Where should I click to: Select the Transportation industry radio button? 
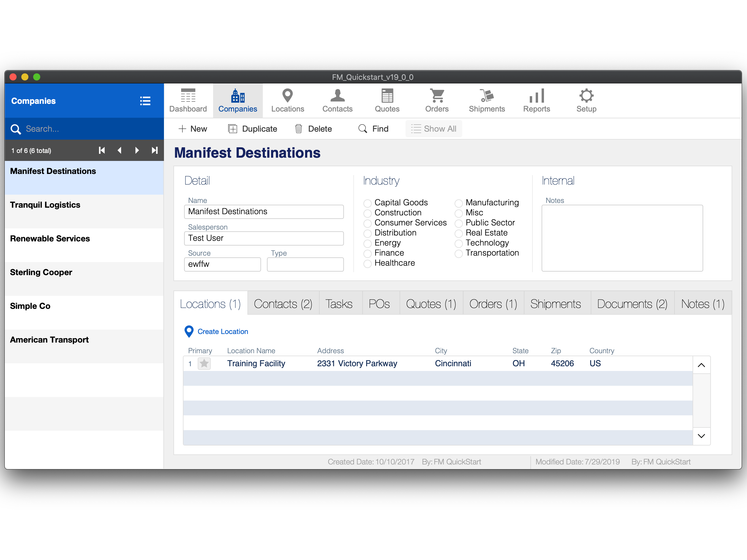[x=458, y=254]
